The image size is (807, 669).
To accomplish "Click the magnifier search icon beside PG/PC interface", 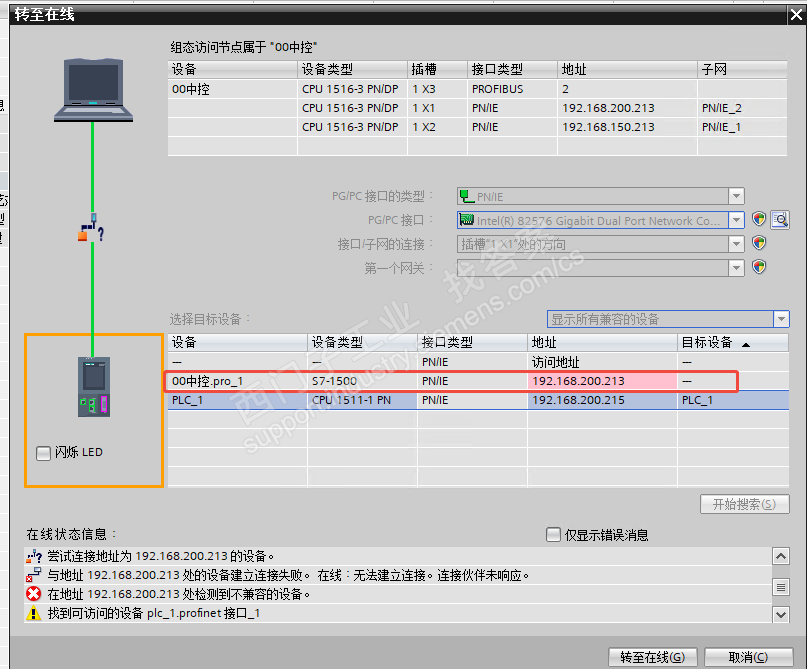I will [780, 220].
